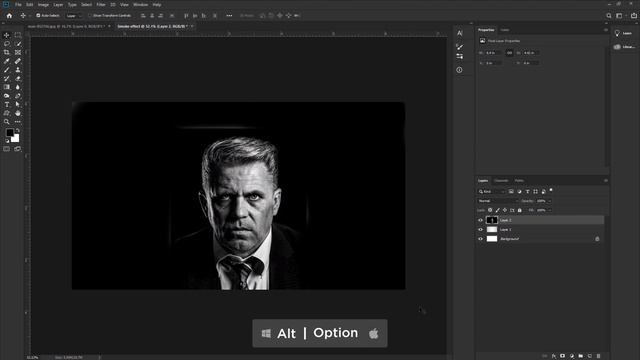Select the Path Selection tool
The width and height of the screenshot is (640, 360).
pos(18,104)
